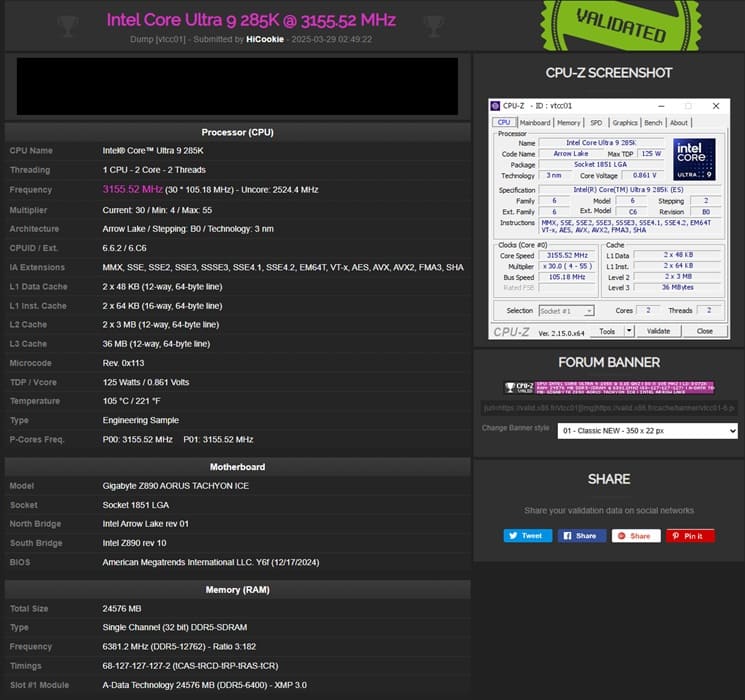The width and height of the screenshot is (745, 700).
Task: Click the red-icon Share button
Action: click(x=636, y=536)
